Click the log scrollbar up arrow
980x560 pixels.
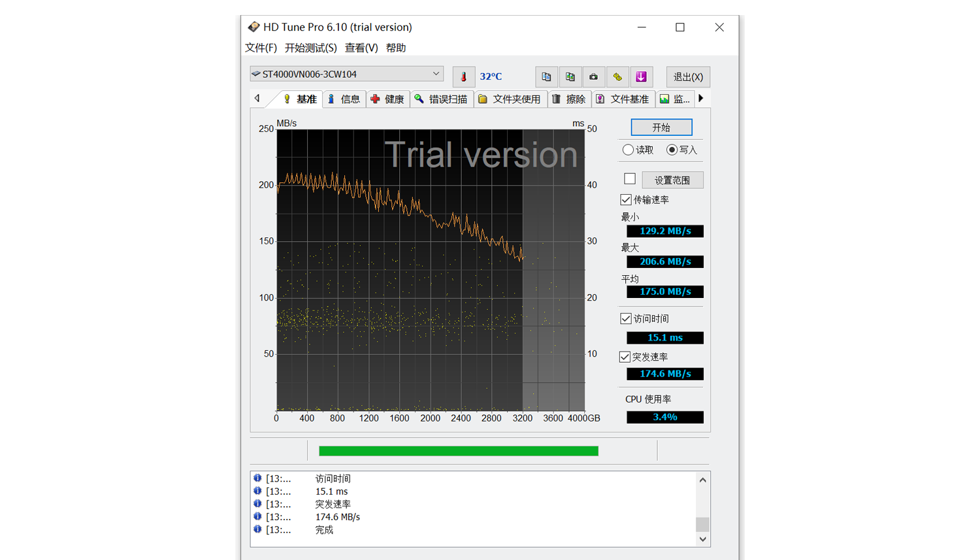(703, 480)
